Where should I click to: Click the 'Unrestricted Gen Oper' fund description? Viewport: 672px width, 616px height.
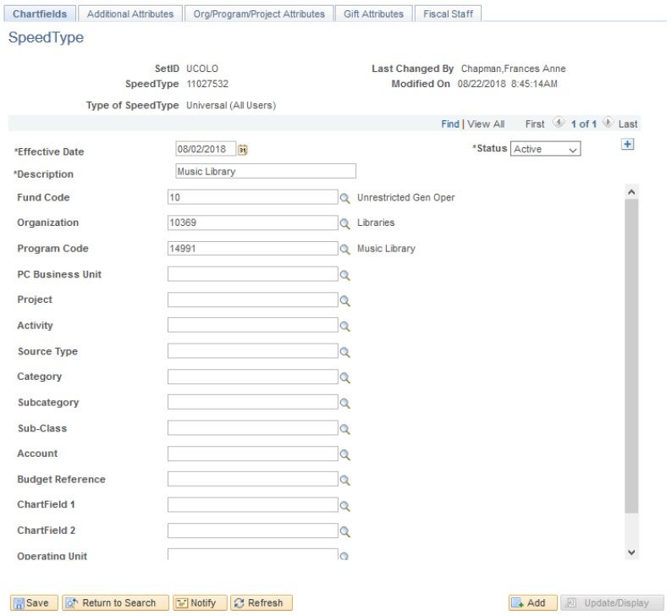point(406,197)
